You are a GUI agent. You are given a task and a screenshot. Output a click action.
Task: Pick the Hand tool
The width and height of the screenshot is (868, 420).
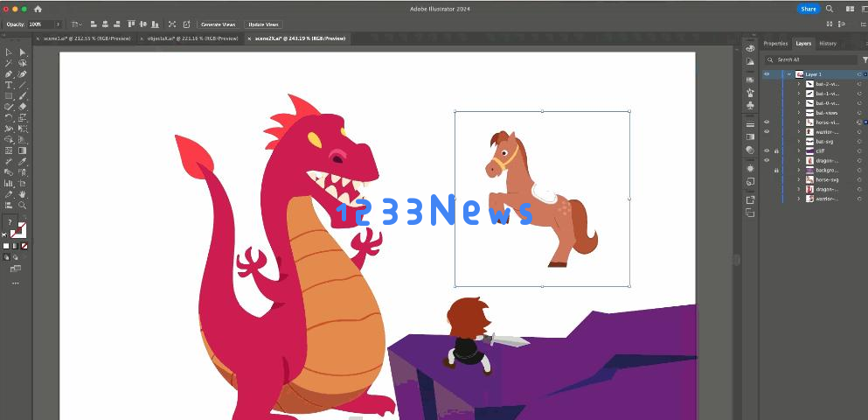(23, 194)
